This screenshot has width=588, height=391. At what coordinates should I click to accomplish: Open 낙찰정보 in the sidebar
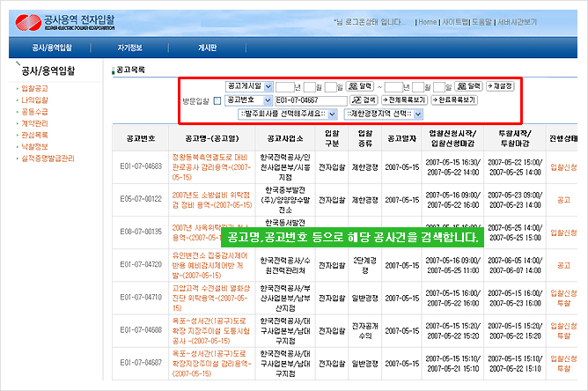(34, 147)
